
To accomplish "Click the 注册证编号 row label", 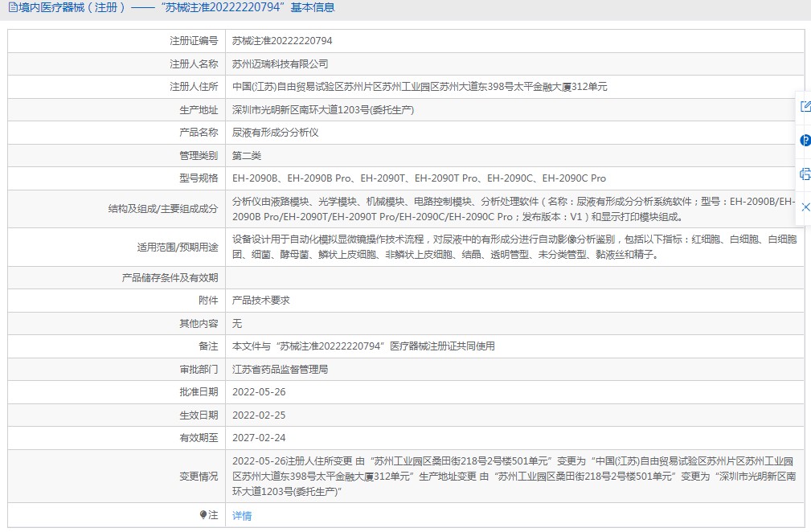I will pyautogui.click(x=194, y=41).
